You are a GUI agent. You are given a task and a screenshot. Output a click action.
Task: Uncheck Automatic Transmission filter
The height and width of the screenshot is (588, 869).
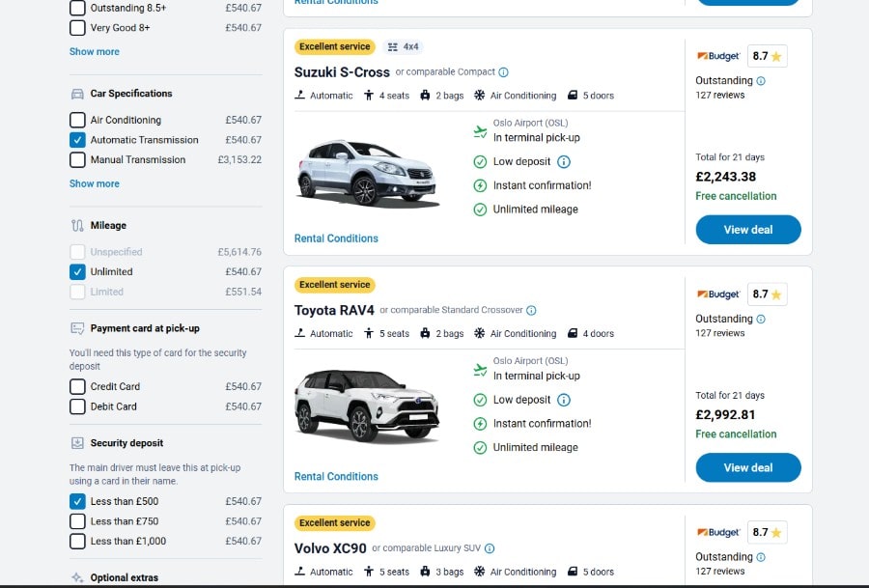coord(77,140)
